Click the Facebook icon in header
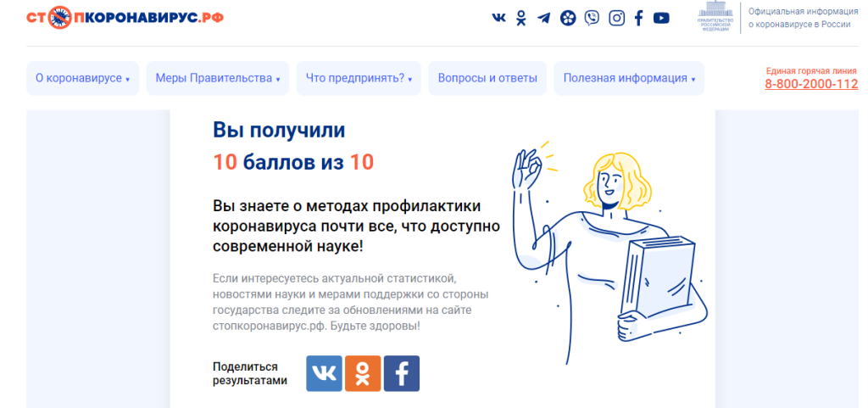Screen dimensions: 868x408 639,18
